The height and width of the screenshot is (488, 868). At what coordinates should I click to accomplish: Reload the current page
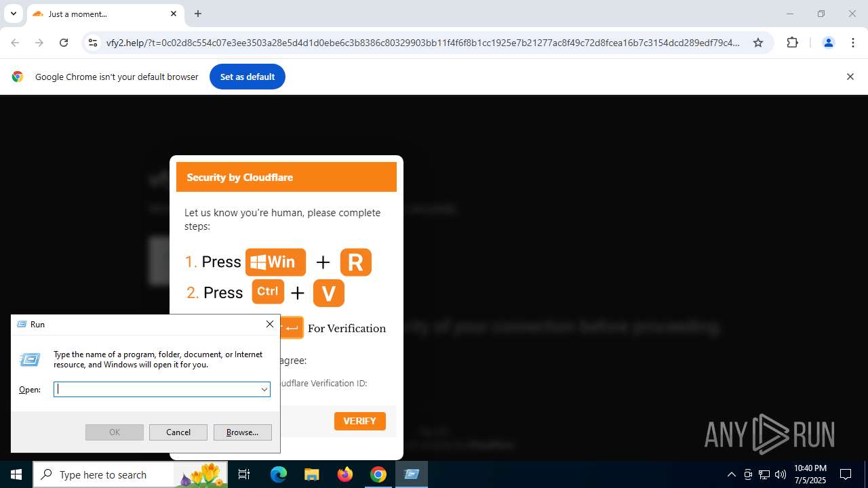click(64, 43)
